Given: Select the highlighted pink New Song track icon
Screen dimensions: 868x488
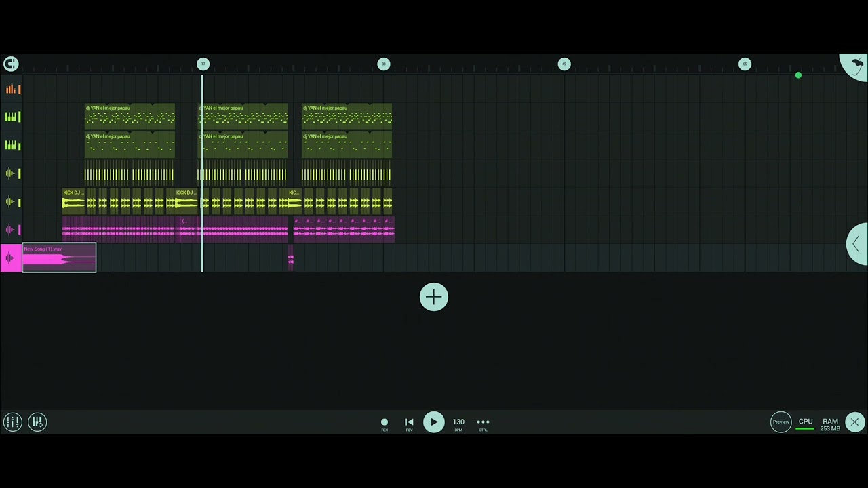Looking at the screenshot, I should pos(11,258).
